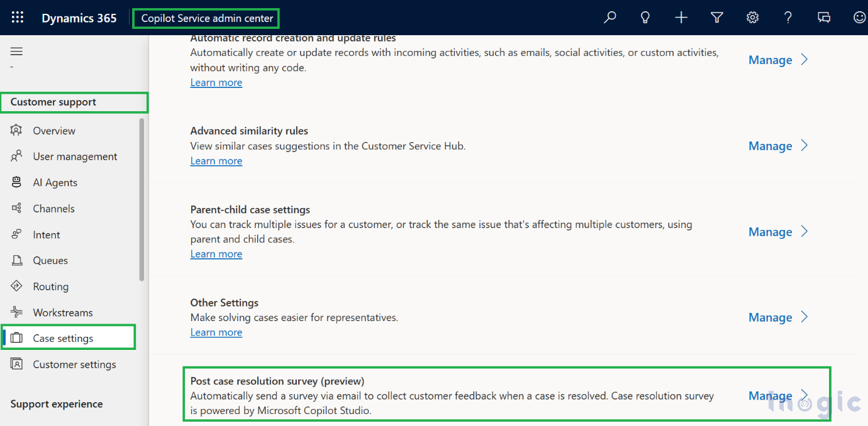Go to Queues in the sidebar

[50, 260]
